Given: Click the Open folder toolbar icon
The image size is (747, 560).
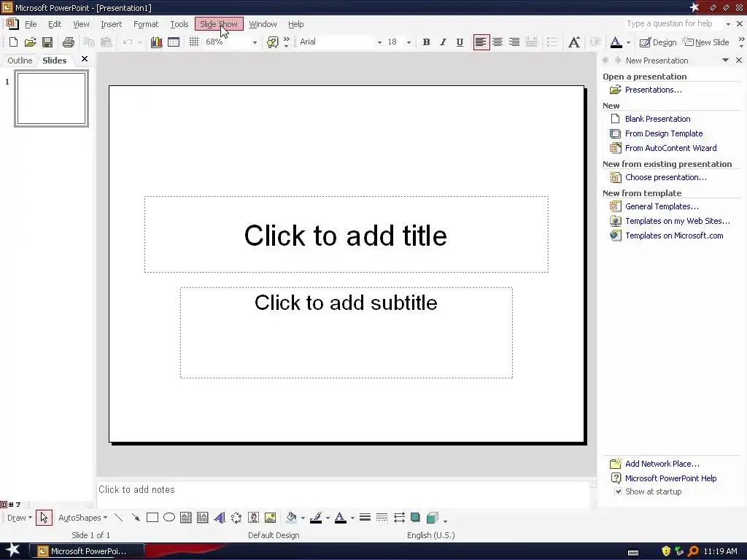Looking at the screenshot, I should [31, 42].
